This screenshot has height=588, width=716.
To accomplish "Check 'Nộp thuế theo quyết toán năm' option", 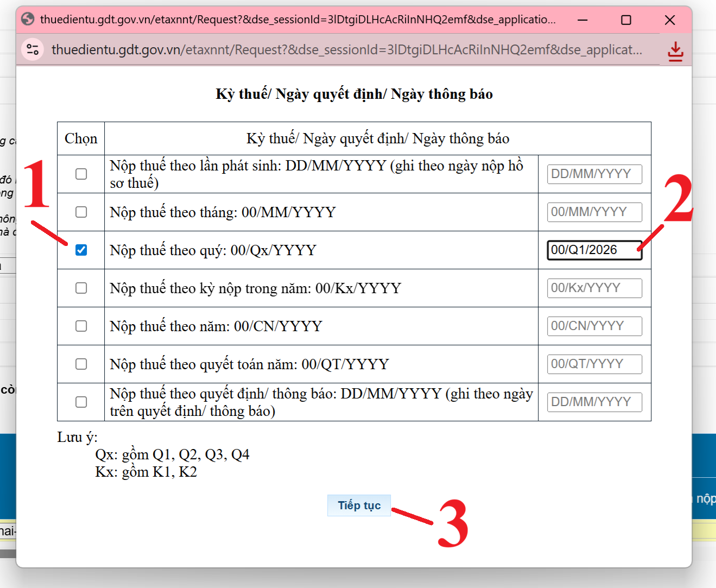I will pos(81,364).
